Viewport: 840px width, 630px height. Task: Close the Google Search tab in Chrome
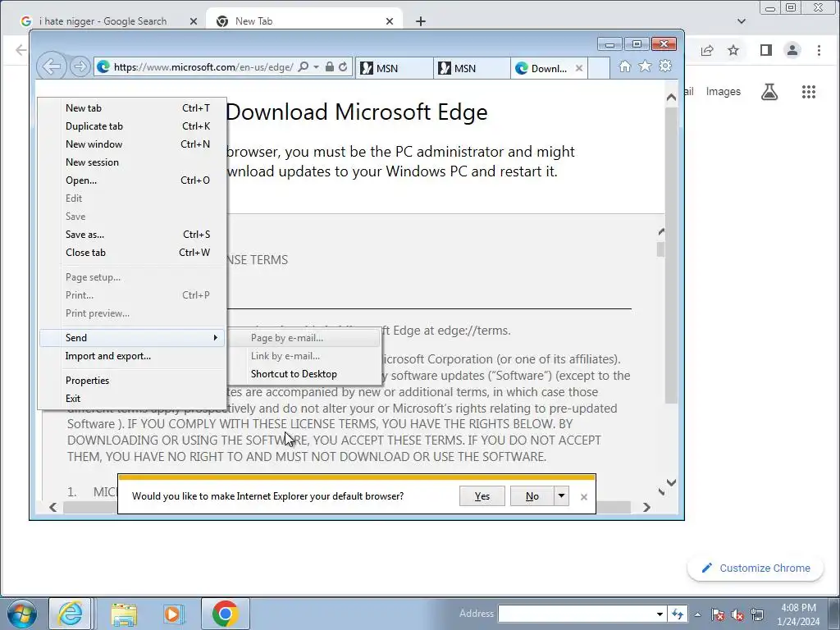pyautogui.click(x=194, y=21)
